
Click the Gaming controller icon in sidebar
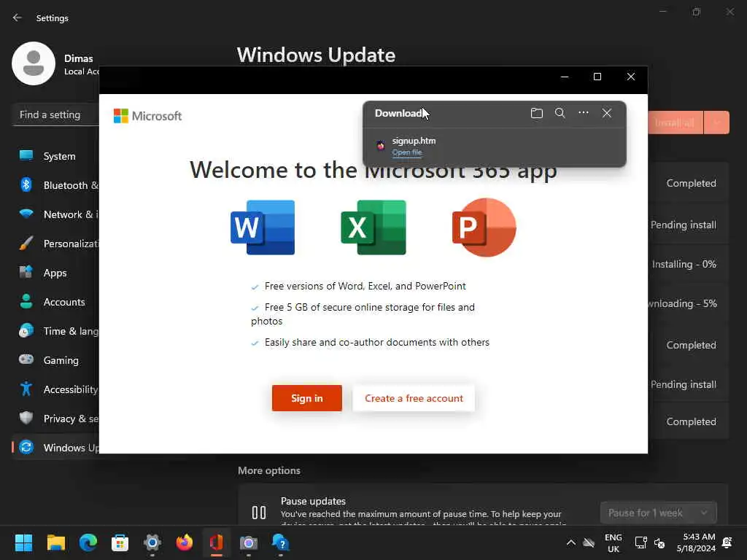[26, 359]
